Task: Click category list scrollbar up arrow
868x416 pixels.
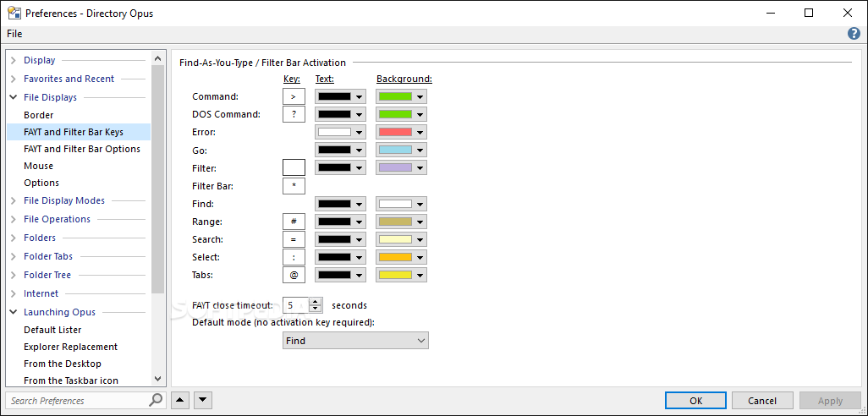Action: (157, 58)
